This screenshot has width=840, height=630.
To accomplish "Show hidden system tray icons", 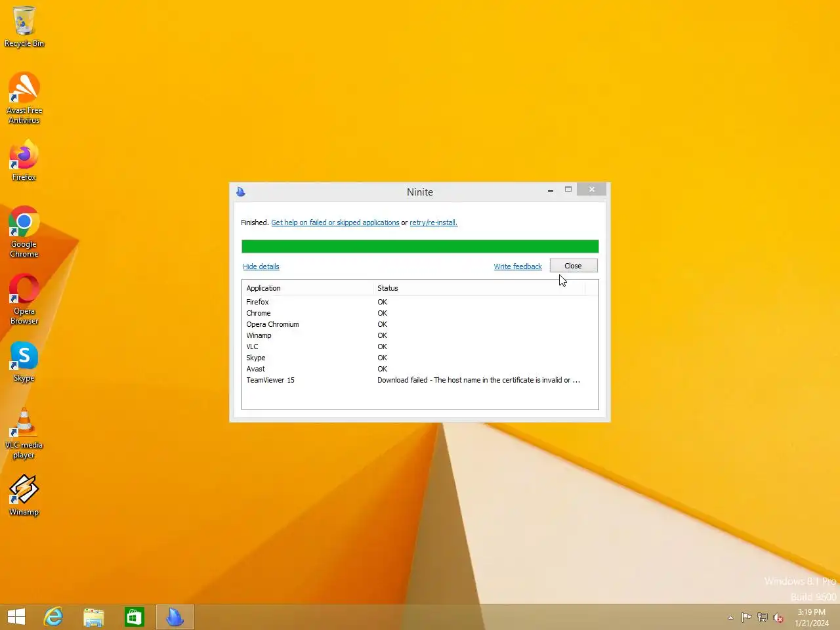I will point(730,618).
